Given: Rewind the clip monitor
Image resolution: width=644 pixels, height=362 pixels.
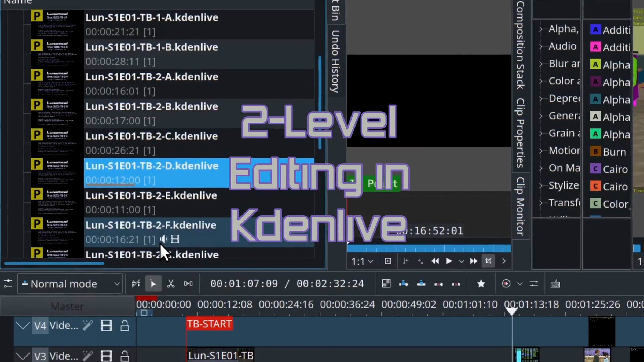Looking at the screenshot, I should tap(435, 261).
